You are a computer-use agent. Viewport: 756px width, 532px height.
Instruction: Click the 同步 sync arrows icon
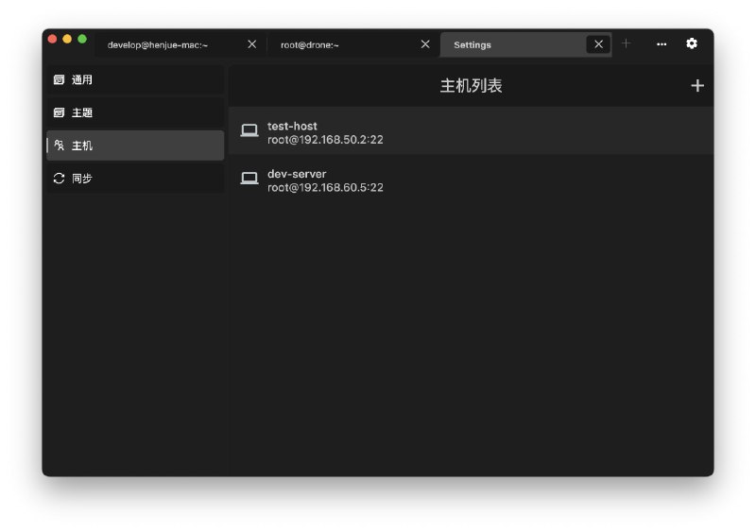59,179
